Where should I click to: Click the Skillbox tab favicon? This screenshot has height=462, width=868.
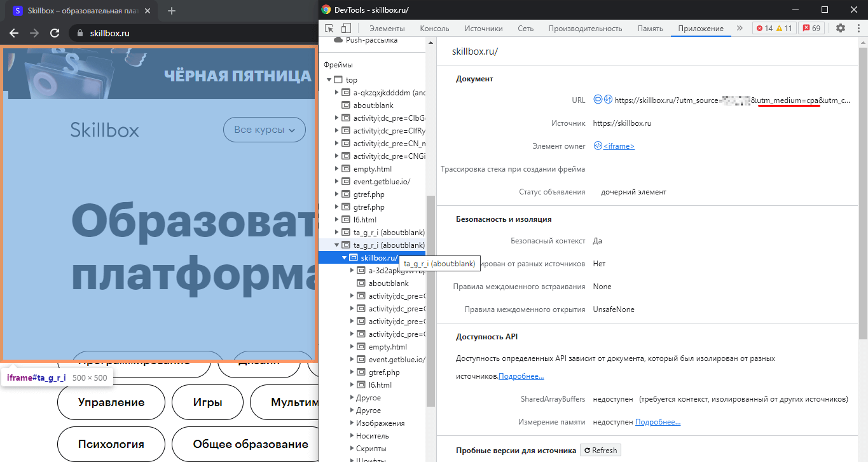coord(17,11)
